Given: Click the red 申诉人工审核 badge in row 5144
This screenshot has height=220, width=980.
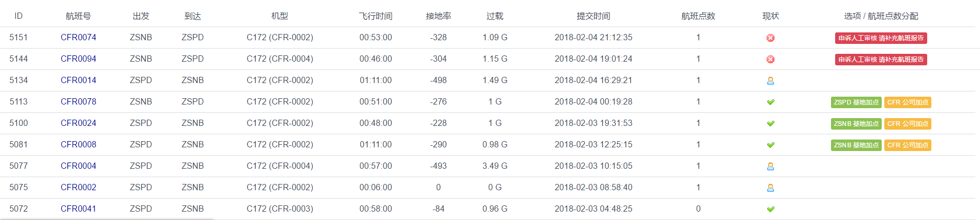Looking at the screenshot, I should point(881,60).
